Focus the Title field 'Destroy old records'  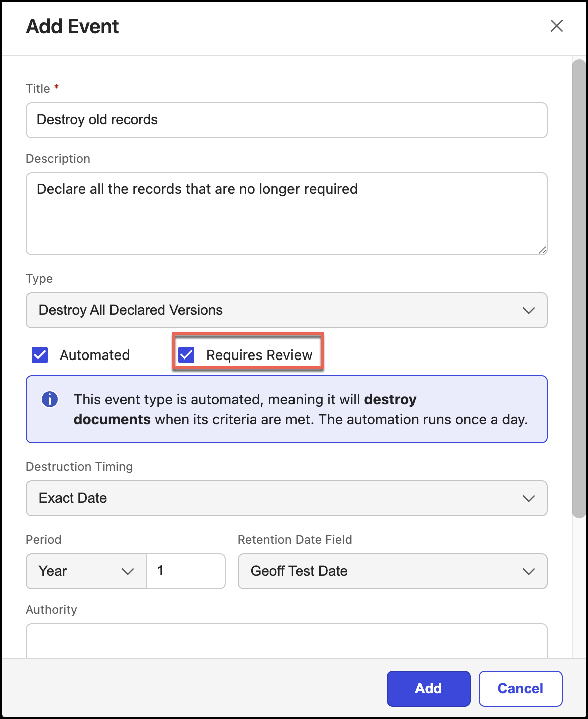pyautogui.click(x=286, y=120)
